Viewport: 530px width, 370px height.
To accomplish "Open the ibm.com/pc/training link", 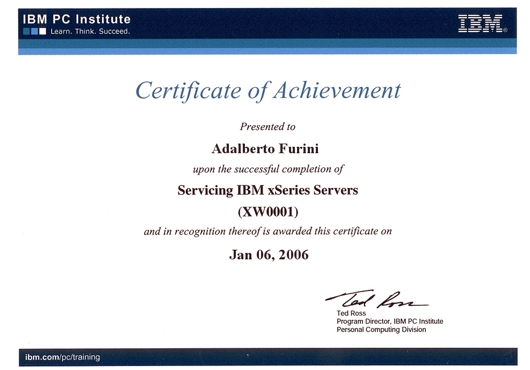I will tap(63, 357).
